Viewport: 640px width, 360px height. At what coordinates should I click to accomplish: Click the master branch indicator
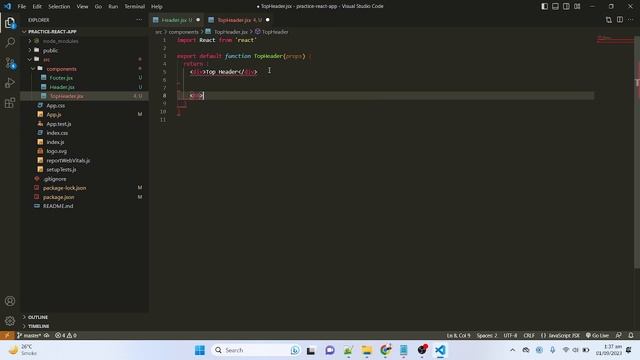click(30, 335)
